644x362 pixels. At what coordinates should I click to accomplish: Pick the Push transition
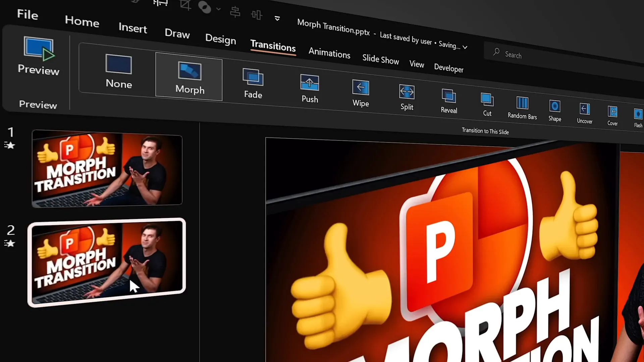pos(310,88)
